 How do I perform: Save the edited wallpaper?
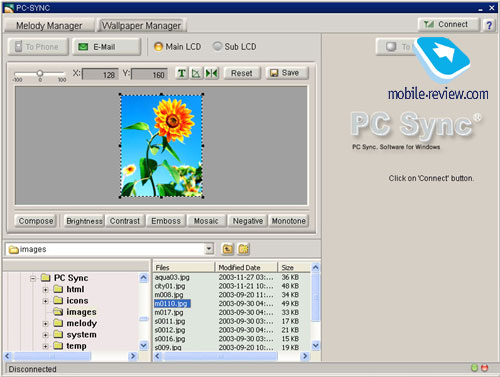coord(287,73)
